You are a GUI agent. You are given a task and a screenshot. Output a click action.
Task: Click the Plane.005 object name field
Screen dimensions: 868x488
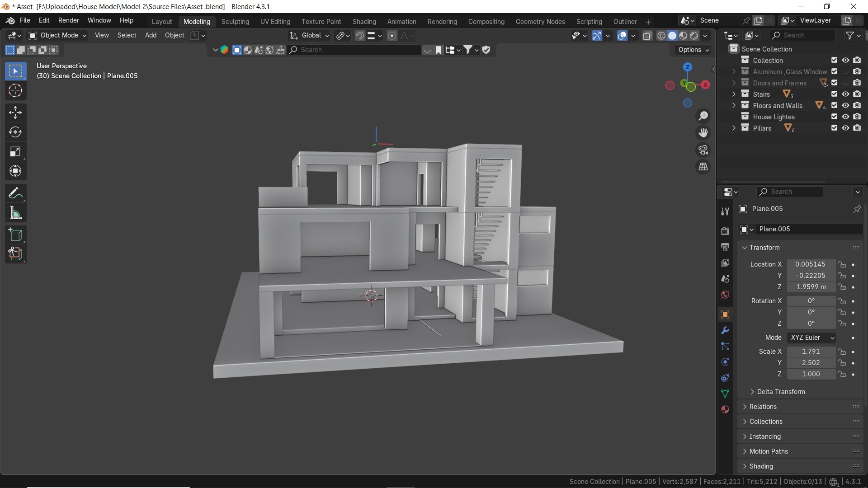coord(809,229)
